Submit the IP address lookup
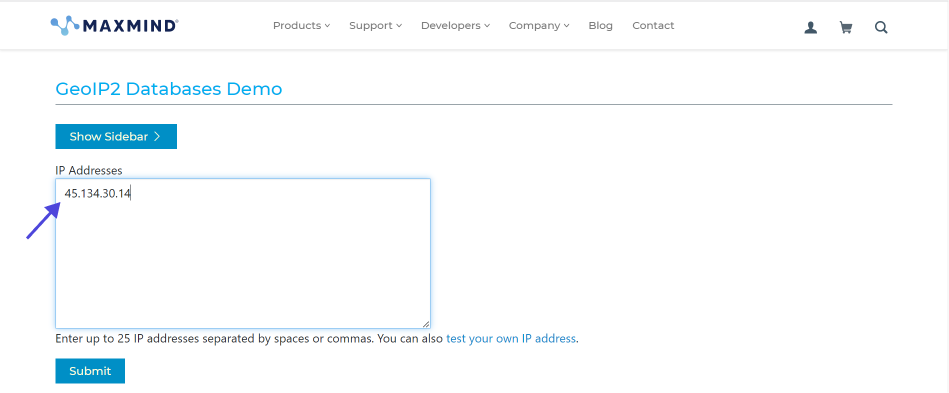This screenshot has width=949, height=393. click(x=90, y=371)
